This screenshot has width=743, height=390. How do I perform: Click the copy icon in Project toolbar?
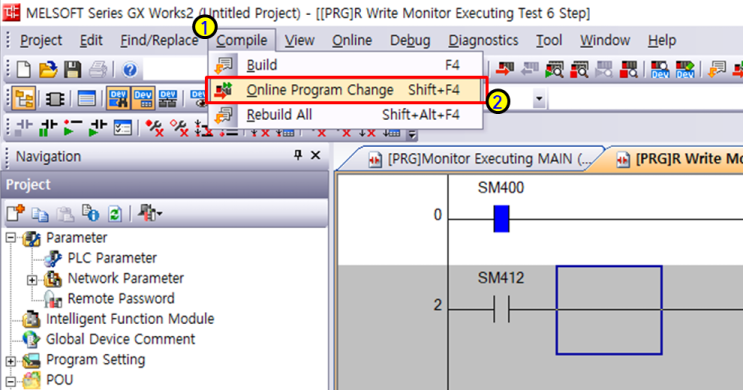coord(40,214)
